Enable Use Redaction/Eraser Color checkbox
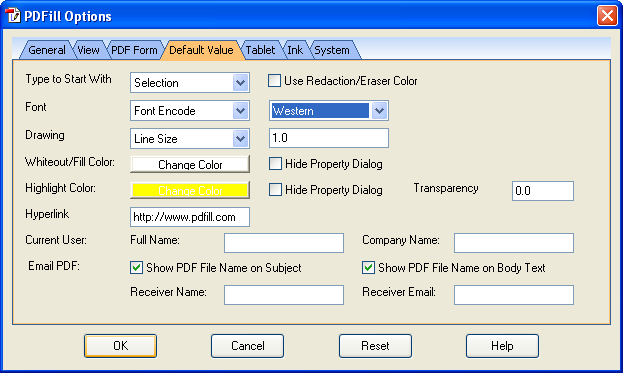This screenshot has height=373, width=623. tap(274, 81)
